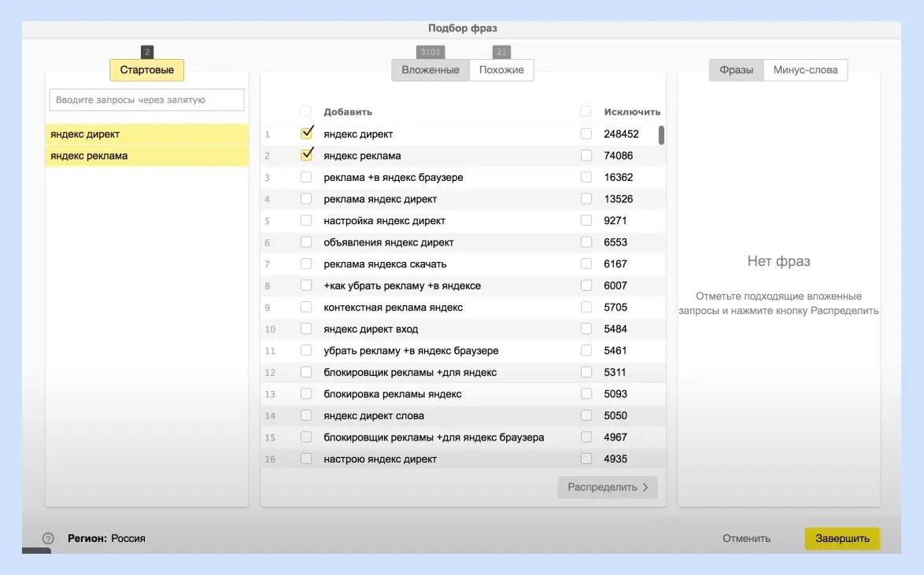Check add box for +как убрать рекламу +в яндексе
Viewport: 924px width, 575px height.
306,286
